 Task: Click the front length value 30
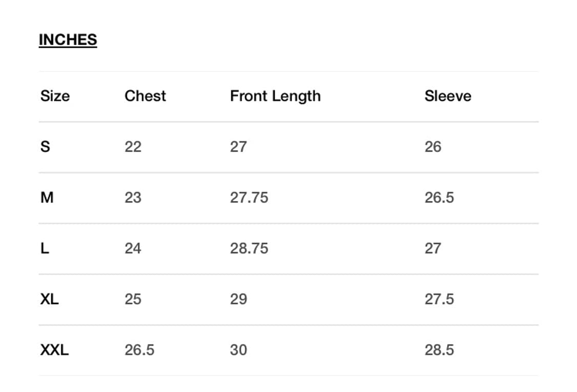coord(238,350)
